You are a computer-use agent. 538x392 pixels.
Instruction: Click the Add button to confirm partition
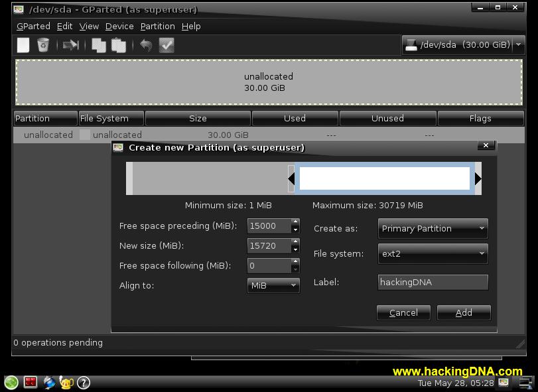tap(463, 312)
